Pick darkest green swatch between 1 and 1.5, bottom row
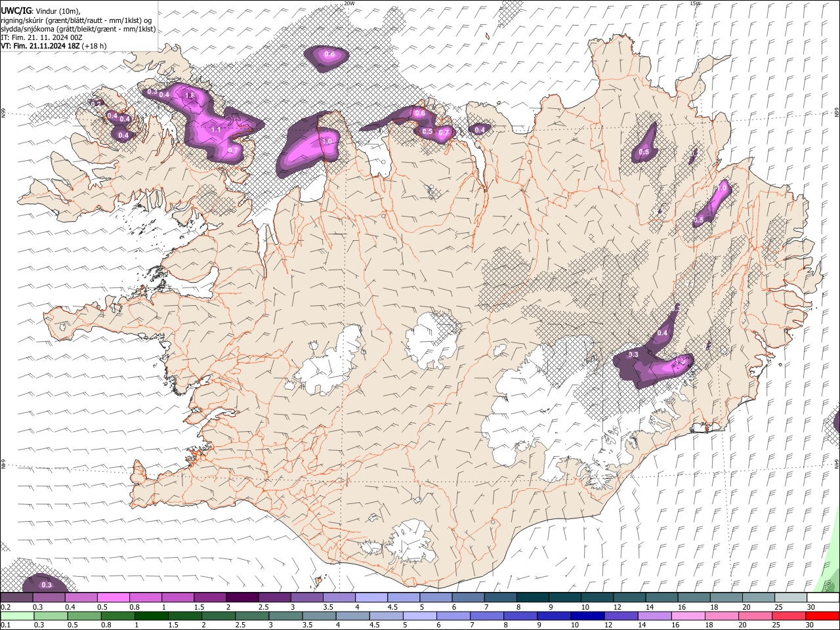840x630 pixels. [x=151, y=616]
